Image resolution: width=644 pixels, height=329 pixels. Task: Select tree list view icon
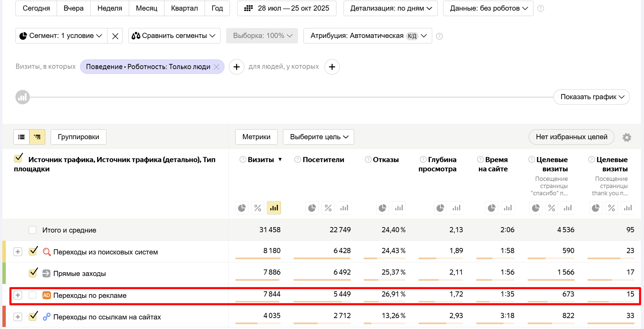[x=37, y=137]
